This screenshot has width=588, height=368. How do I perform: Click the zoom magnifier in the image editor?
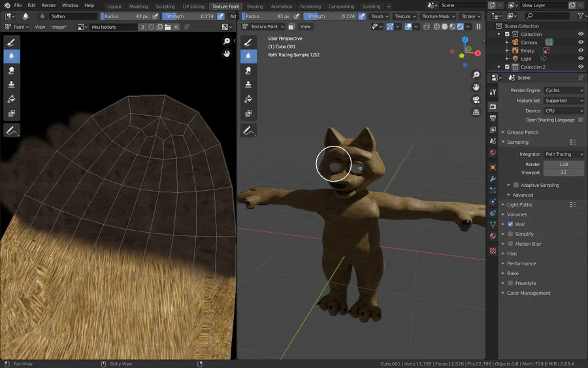pos(227,41)
